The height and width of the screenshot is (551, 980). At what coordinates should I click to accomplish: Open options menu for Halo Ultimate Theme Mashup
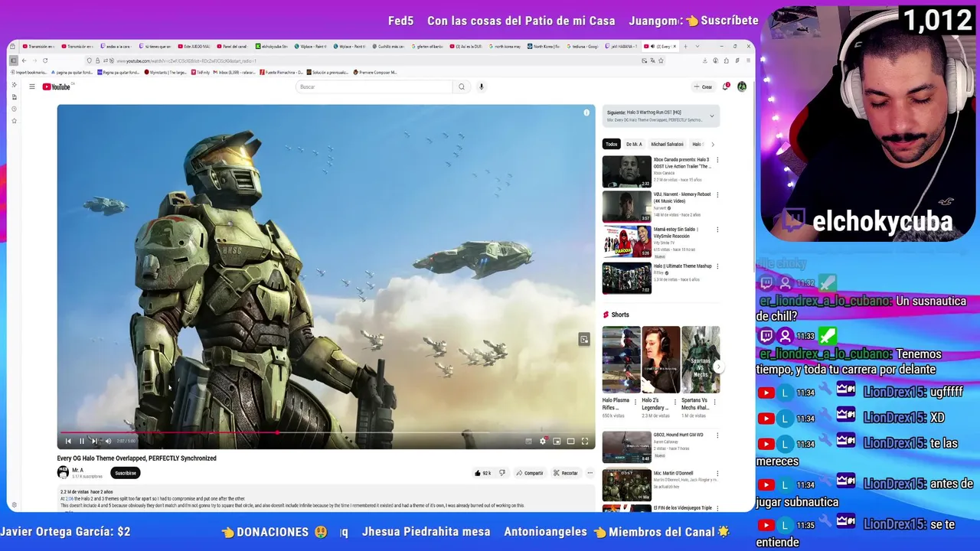[x=717, y=266]
